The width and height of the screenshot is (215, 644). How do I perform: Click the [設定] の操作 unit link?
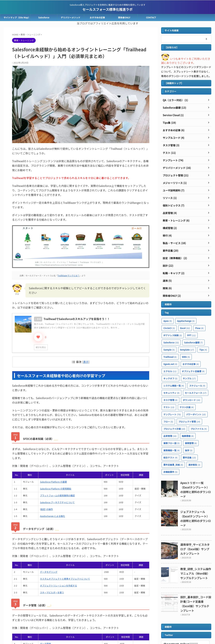coord(46,509)
